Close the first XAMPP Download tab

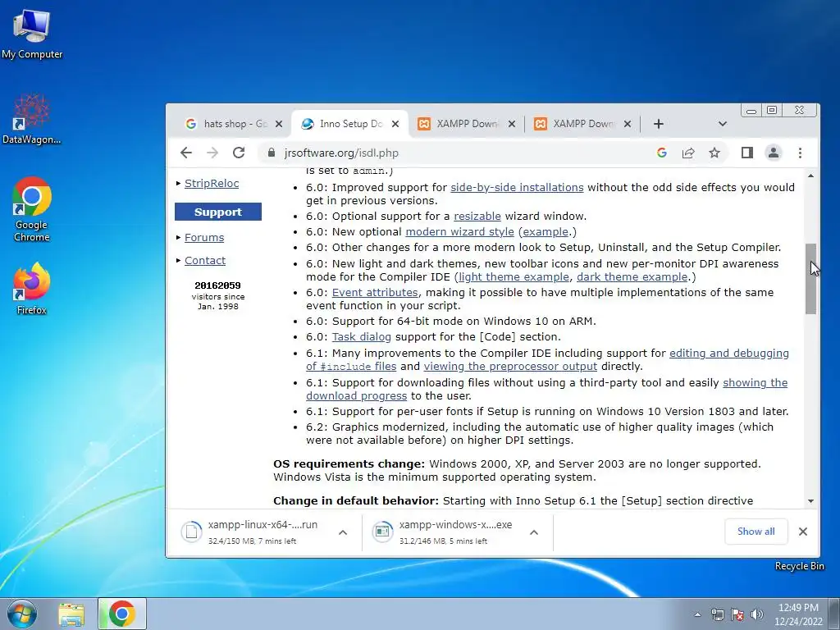tap(512, 124)
